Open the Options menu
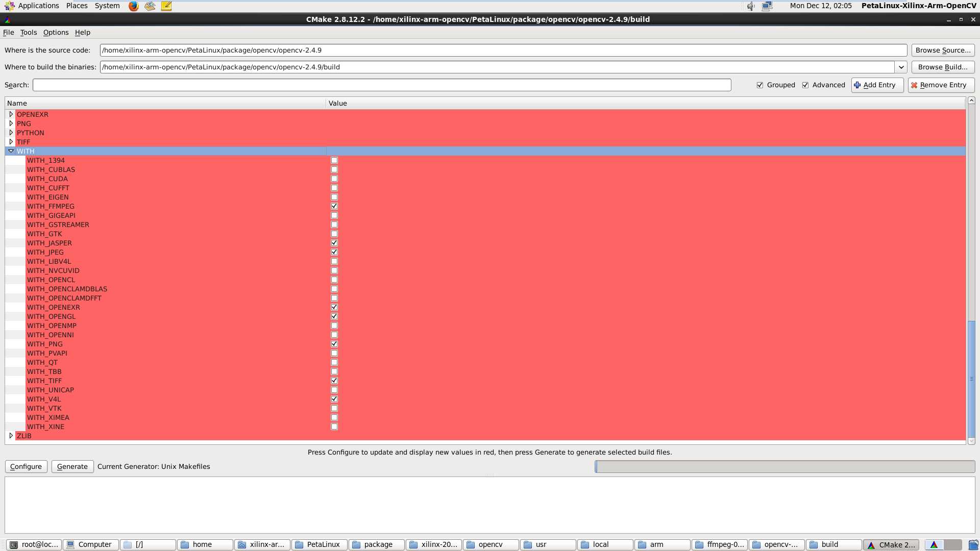 [x=56, y=32]
